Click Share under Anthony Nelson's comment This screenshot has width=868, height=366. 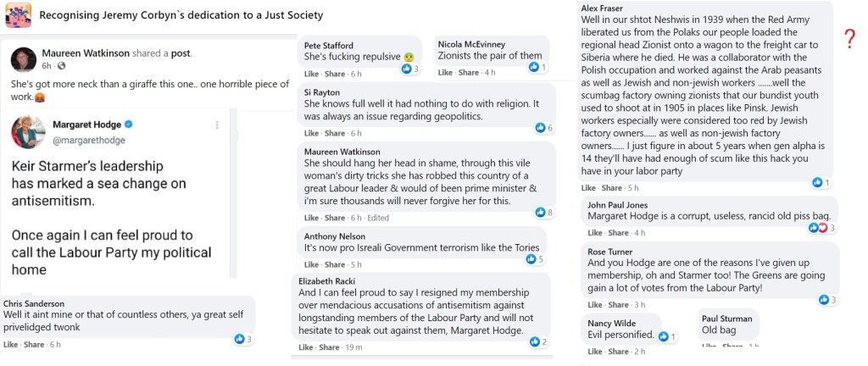[335, 265]
